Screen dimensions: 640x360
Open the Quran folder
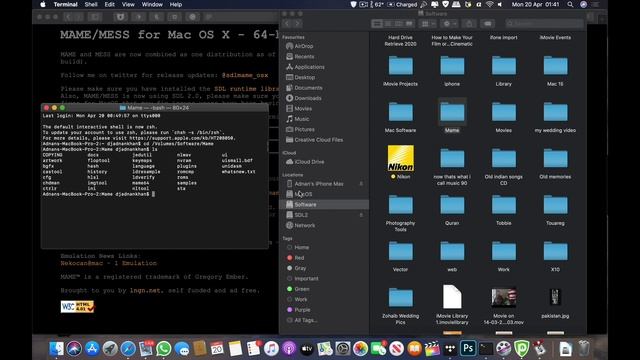[x=452, y=205]
